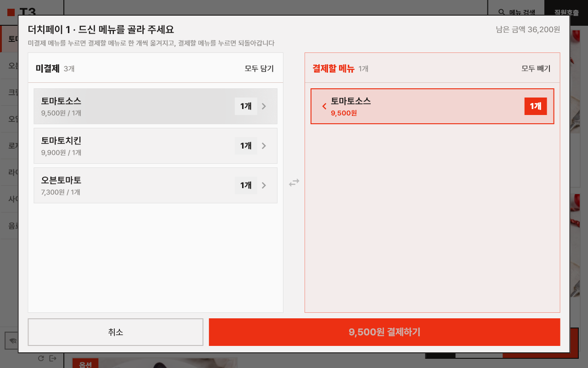Click the reload icon in the bottom-left sidebar

tap(41, 358)
